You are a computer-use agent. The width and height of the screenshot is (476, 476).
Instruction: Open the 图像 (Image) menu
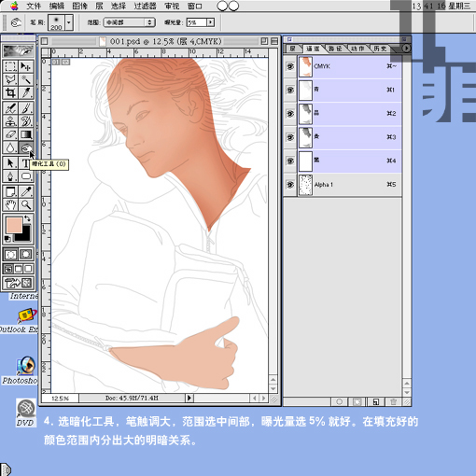[79, 6]
